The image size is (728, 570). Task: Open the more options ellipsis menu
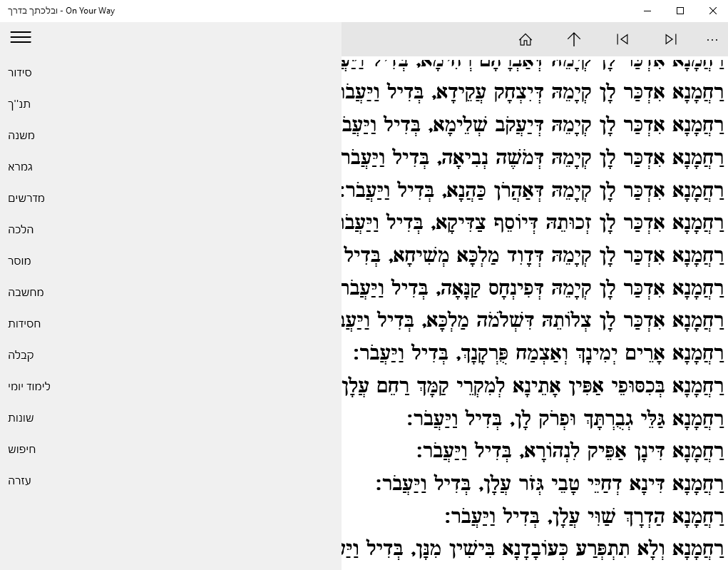point(712,39)
